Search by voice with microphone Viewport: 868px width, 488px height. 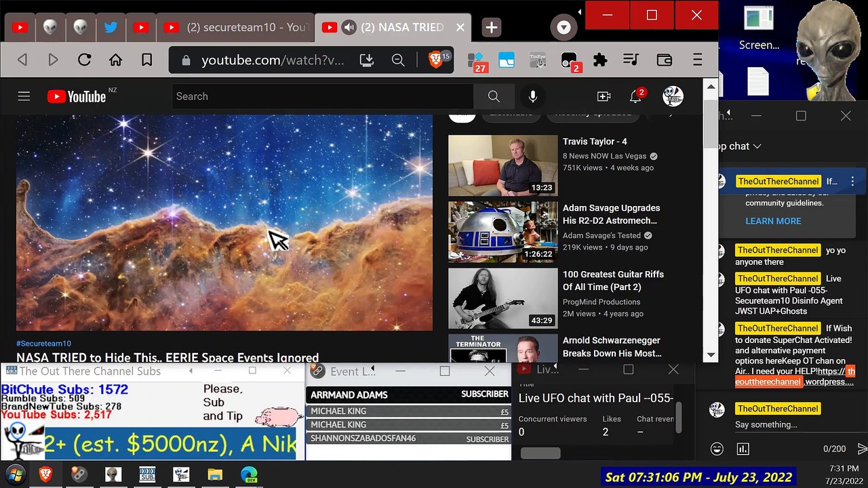(532, 96)
